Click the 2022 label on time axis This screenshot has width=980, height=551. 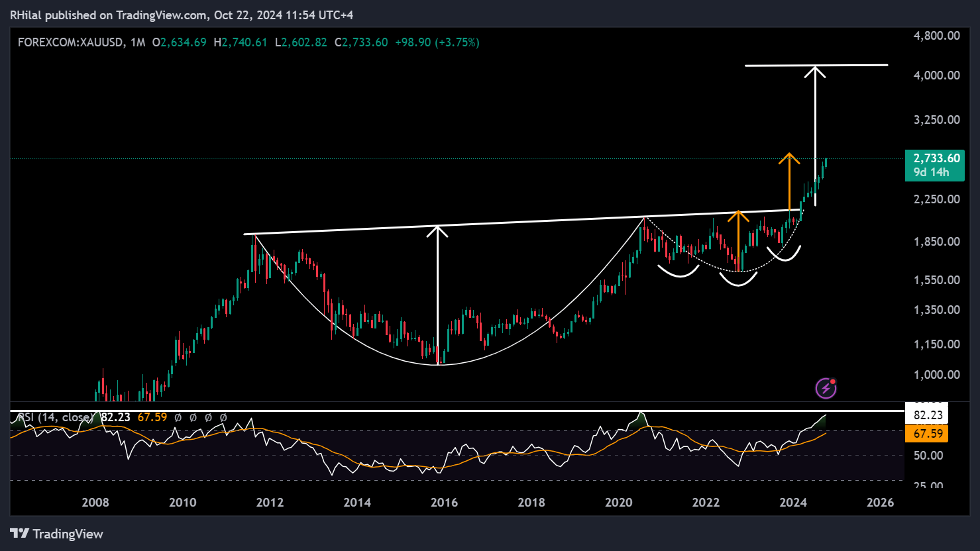[706, 503]
